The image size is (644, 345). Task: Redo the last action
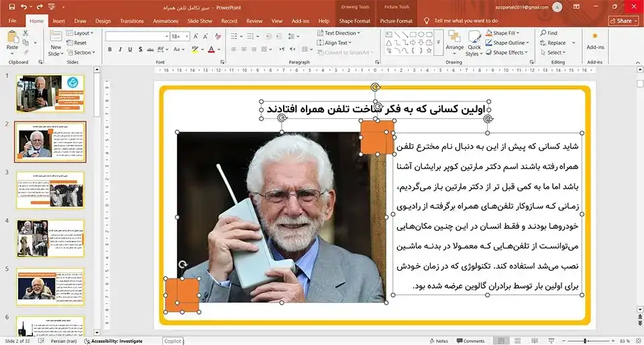pos(40,7)
